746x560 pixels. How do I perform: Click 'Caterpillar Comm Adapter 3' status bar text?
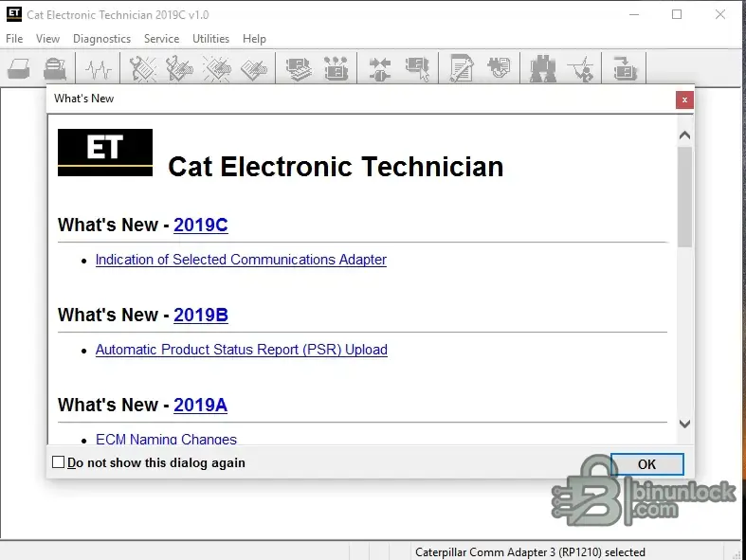tap(530, 551)
